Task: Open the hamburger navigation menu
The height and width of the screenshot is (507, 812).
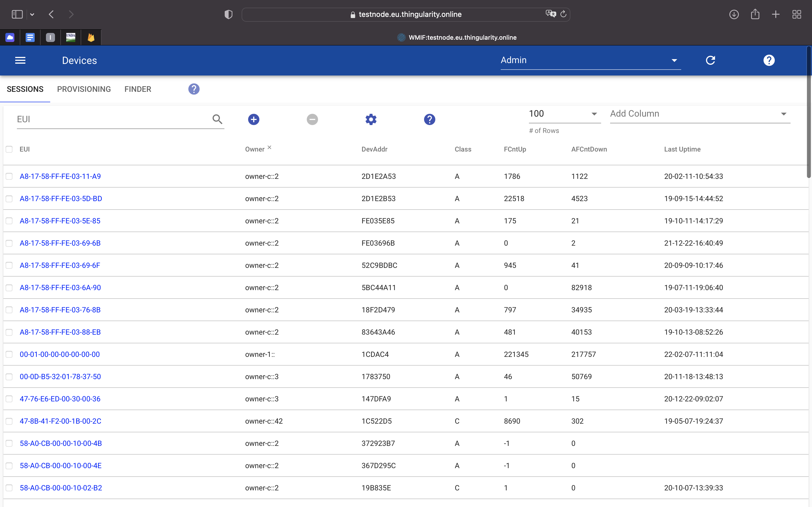Action: (20, 60)
